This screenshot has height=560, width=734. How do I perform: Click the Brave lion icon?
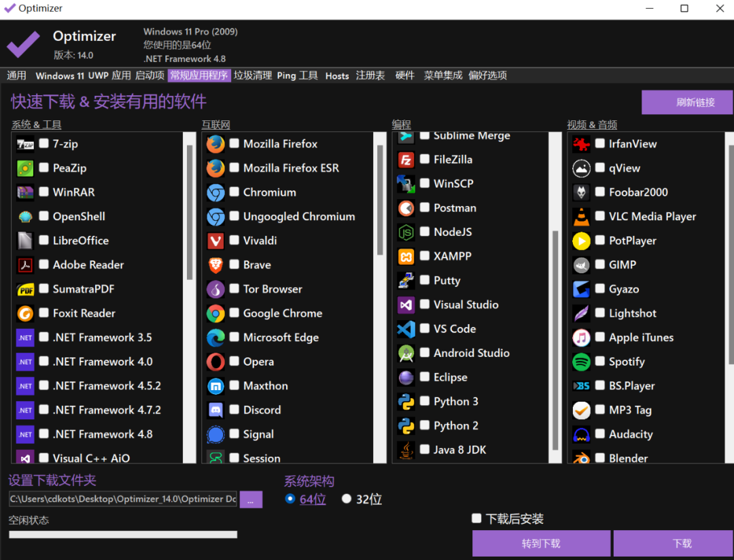tap(216, 265)
